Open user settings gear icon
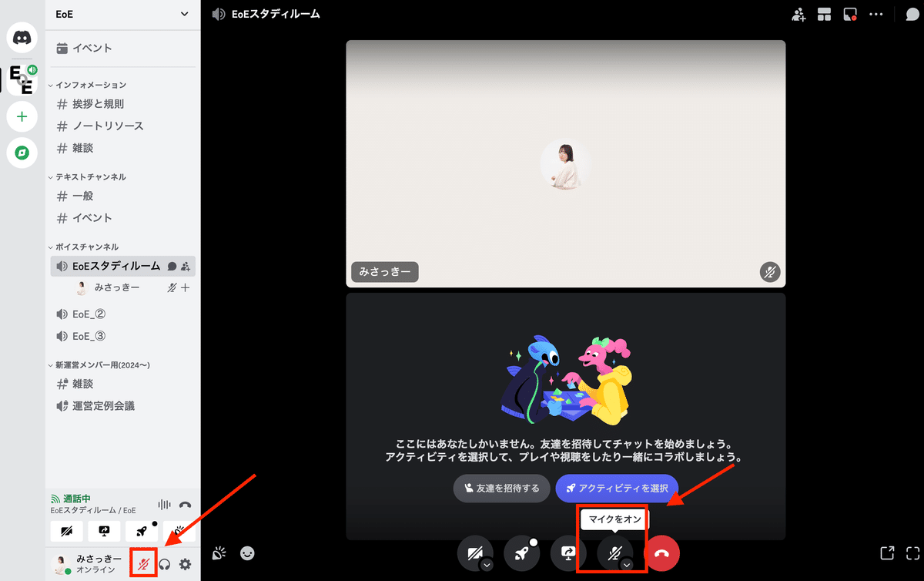The width and height of the screenshot is (924, 581). (186, 565)
